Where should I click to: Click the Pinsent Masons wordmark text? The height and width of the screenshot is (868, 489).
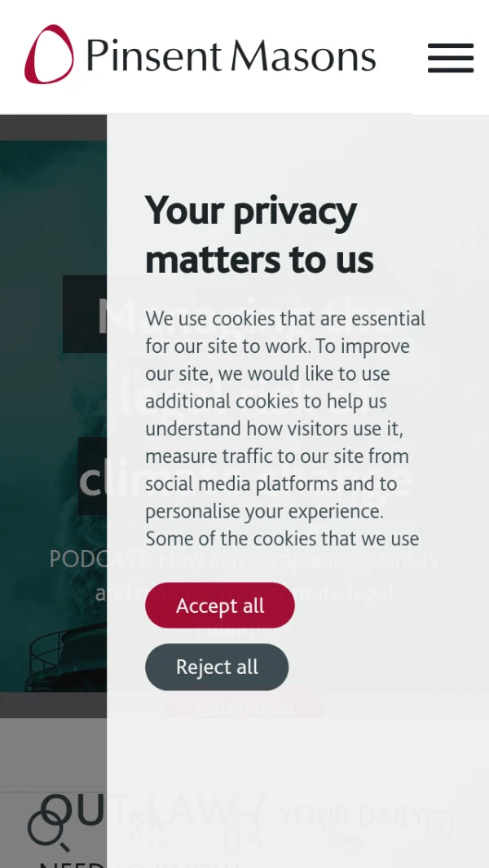(231, 56)
